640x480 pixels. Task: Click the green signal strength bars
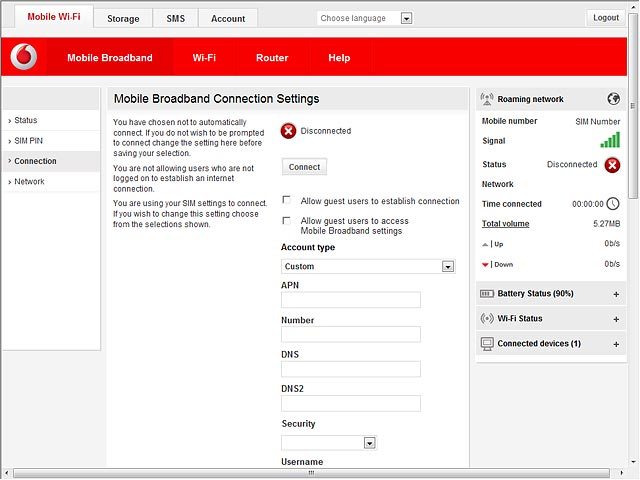610,140
